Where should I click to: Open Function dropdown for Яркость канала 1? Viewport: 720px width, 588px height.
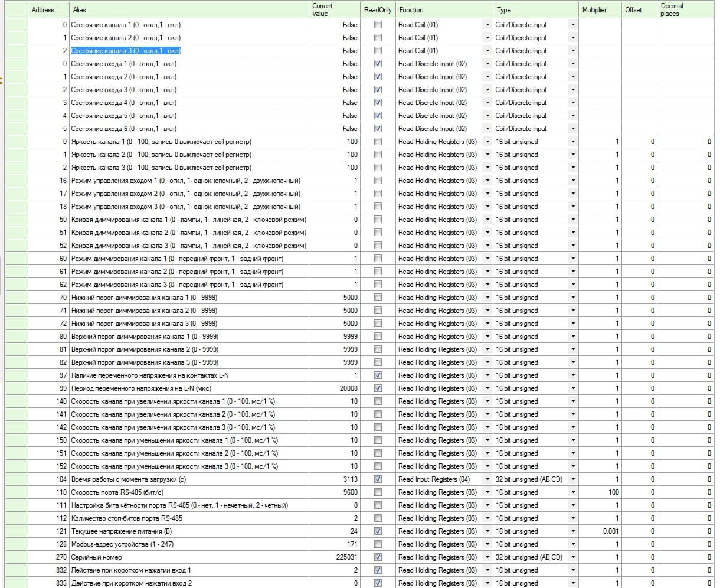(487, 142)
